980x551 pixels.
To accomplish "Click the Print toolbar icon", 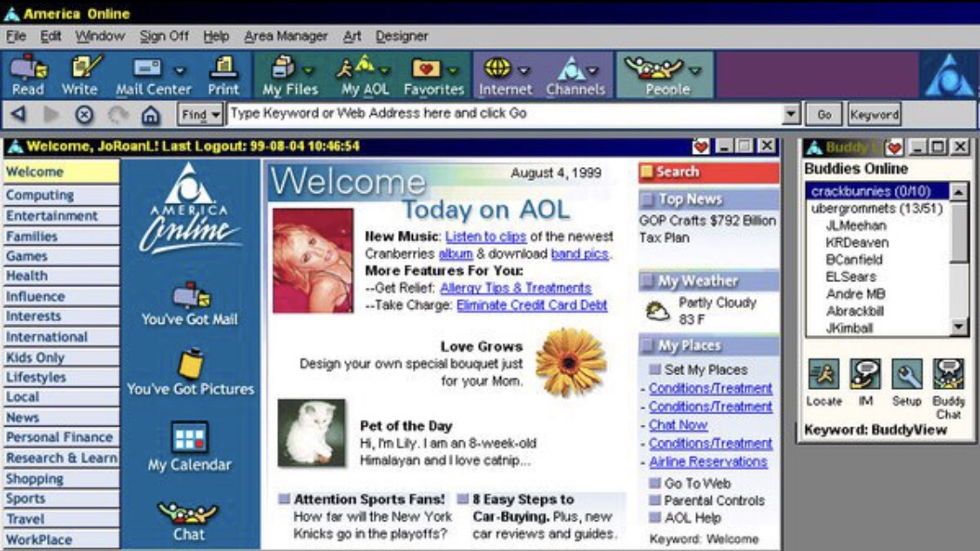I will pyautogui.click(x=224, y=69).
